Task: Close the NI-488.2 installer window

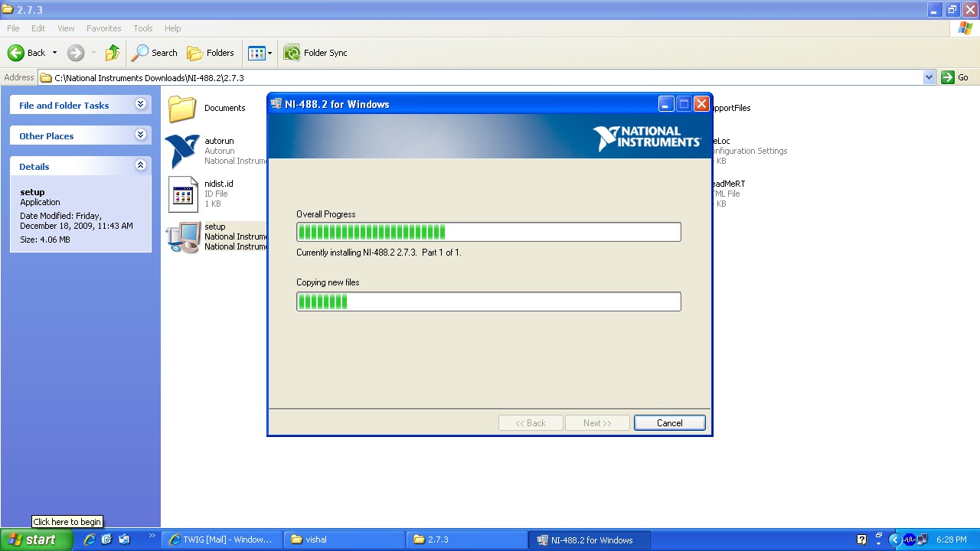Action: click(x=701, y=104)
